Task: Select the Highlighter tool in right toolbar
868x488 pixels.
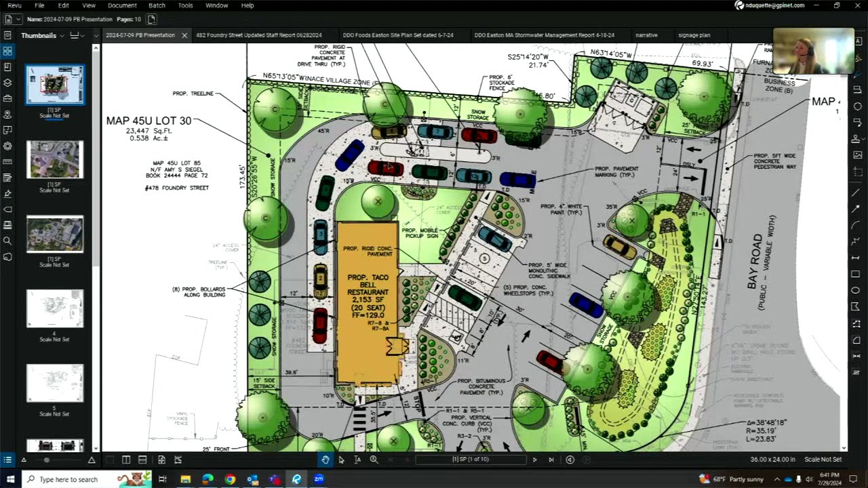Action: (x=858, y=57)
